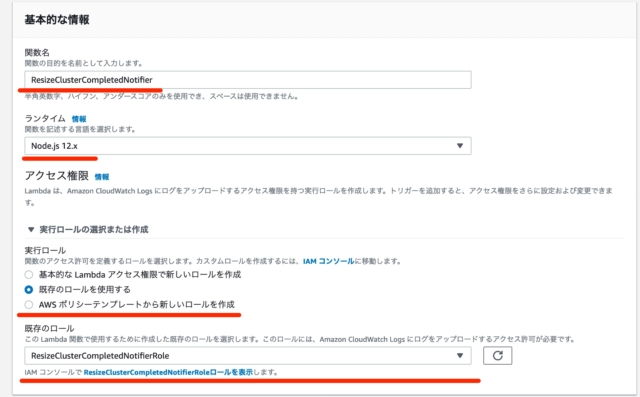The width and height of the screenshot is (640, 397).
Task: Click the ランタイム label text
Action: pyautogui.click(x=45, y=118)
